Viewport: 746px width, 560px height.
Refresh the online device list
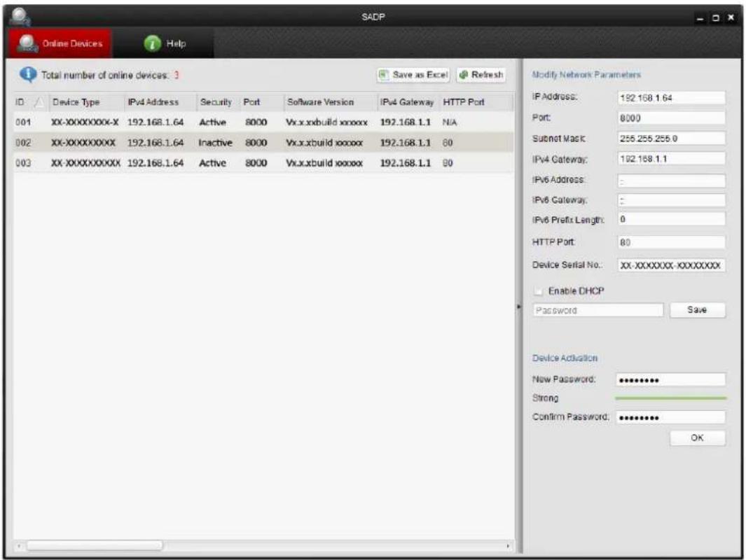click(481, 75)
